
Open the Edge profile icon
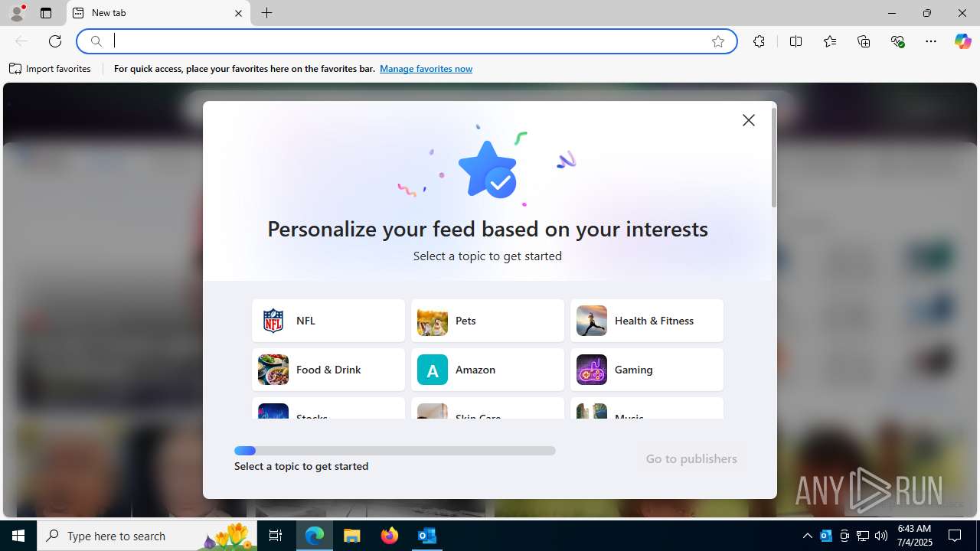17,13
